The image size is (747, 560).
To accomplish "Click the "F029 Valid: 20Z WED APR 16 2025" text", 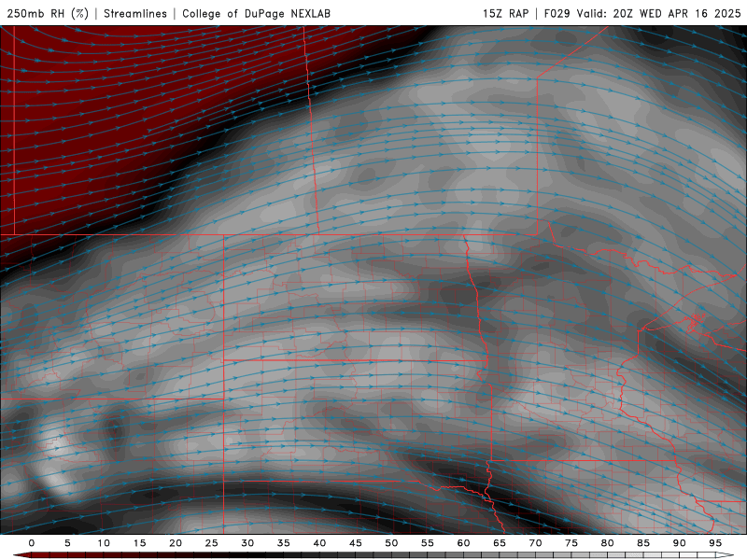I will pyautogui.click(x=642, y=13).
